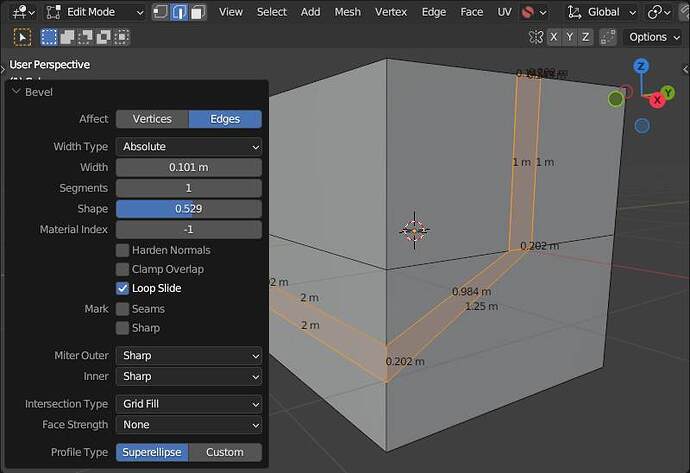Viewport: 690px width, 473px height.
Task: Enable Mark Seams checkbox
Action: (x=122, y=309)
